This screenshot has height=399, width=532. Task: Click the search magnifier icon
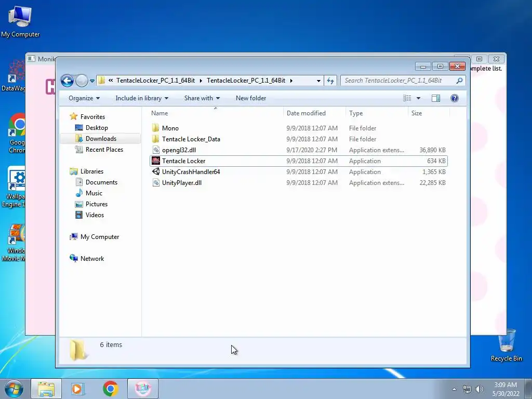click(459, 81)
